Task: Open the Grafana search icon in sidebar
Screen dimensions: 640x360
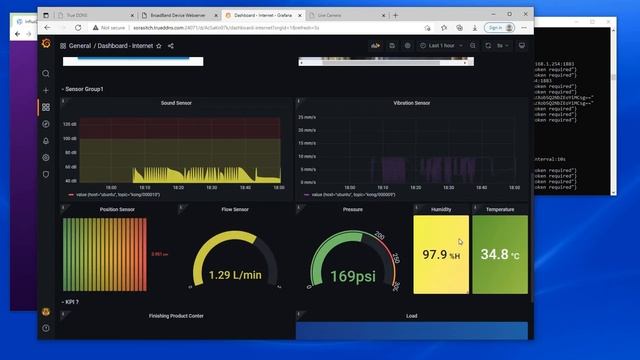Action: (x=46, y=73)
